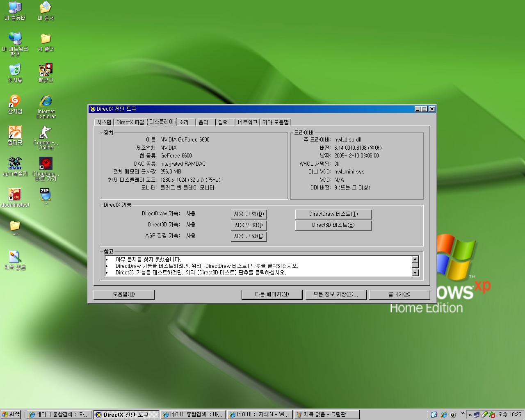Switch to 네이버 :: 지식iN taskbar window
The width and height of the screenshot is (525, 420).
[x=260, y=415]
